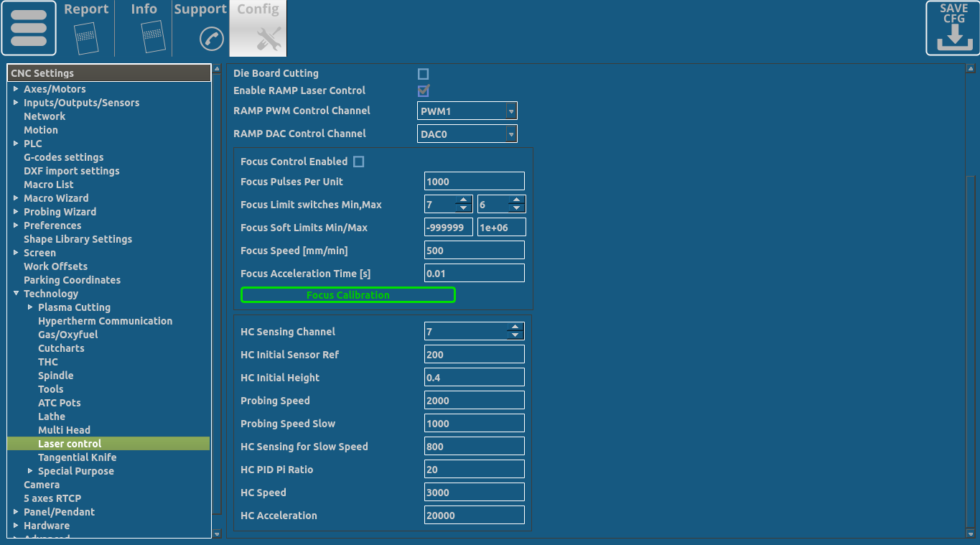Open the THC settings page
Screen dimensions: 980x545
48,362
